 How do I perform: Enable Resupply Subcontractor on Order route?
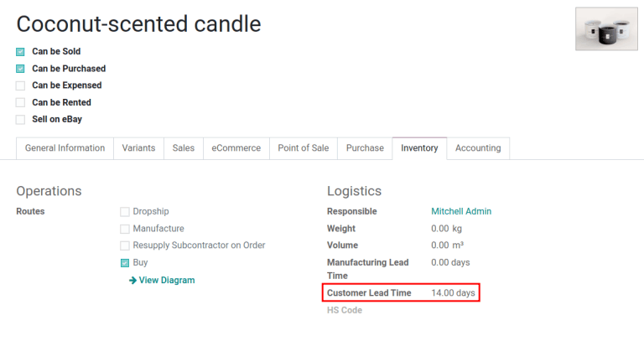125,245
